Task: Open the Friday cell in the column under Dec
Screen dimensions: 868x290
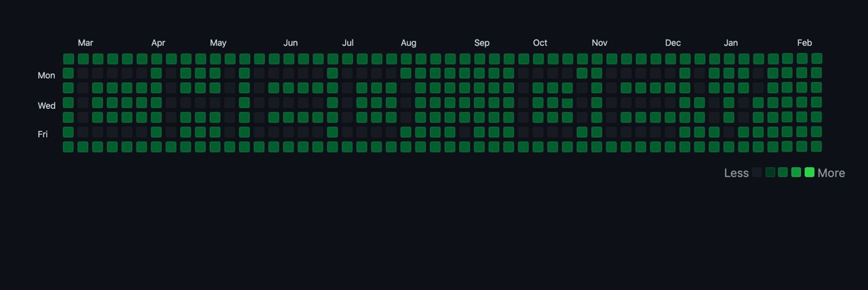Action: point(669,132)
